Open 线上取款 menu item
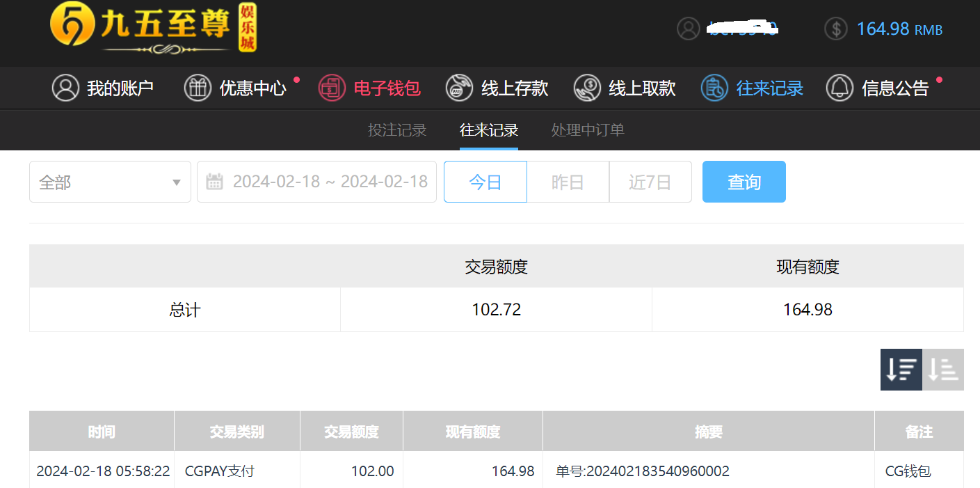980x488 pixels. [625, 88]
